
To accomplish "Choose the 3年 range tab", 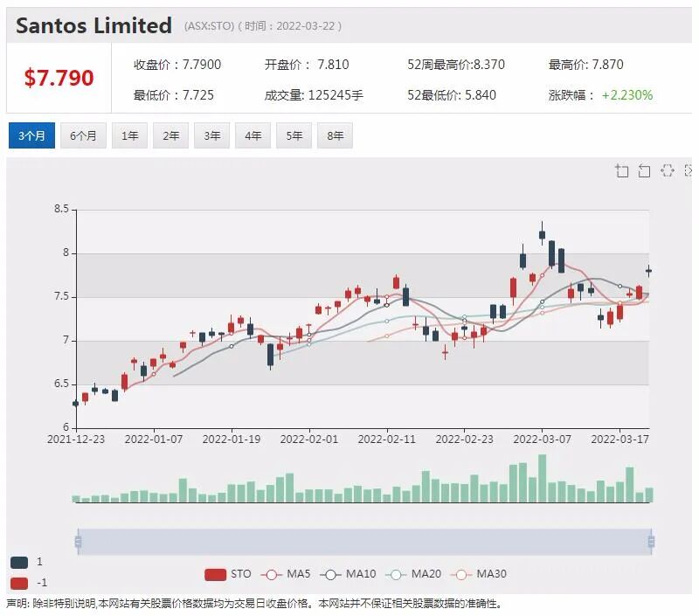I will (211, 135).
